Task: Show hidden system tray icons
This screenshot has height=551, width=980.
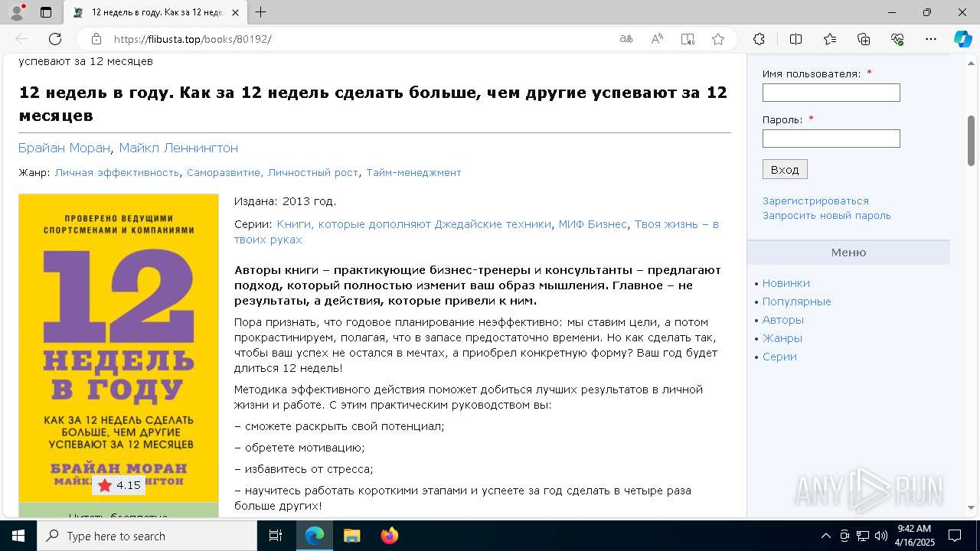Action: pos(825,536)
